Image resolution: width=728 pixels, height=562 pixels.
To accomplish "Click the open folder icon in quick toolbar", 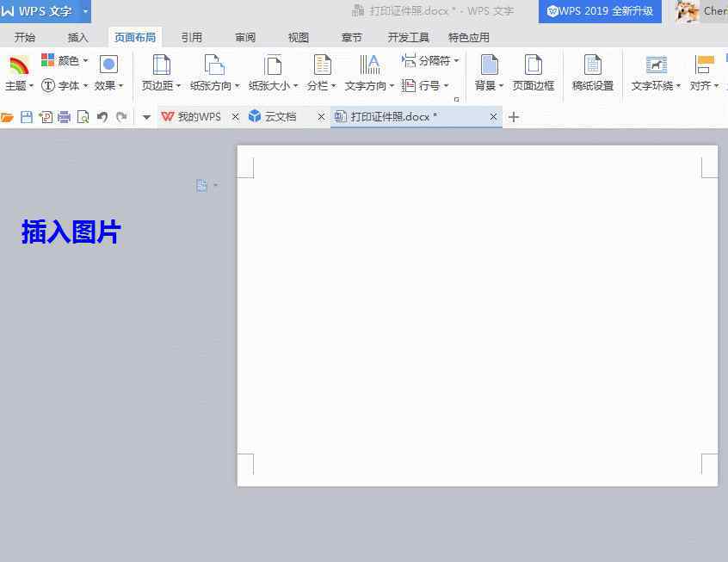I will click(x=7, y=117).
